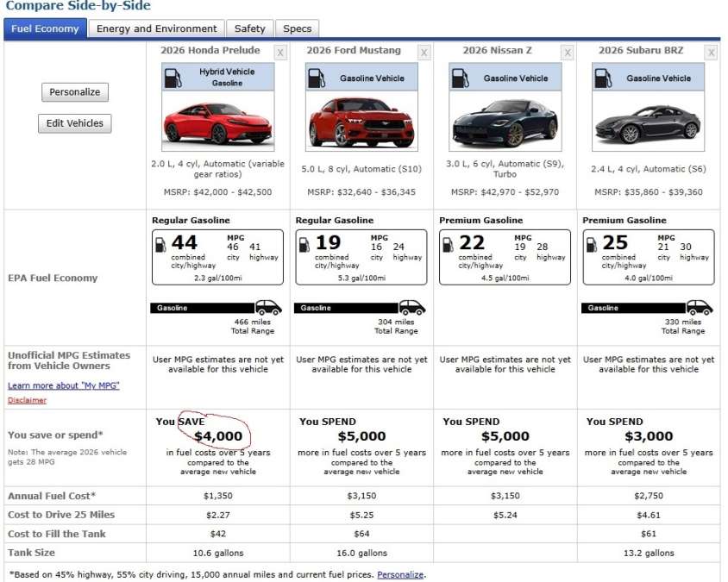Open the Specs tab
Viewport: 728px width, 582px height.
click(x=297, y=28)
